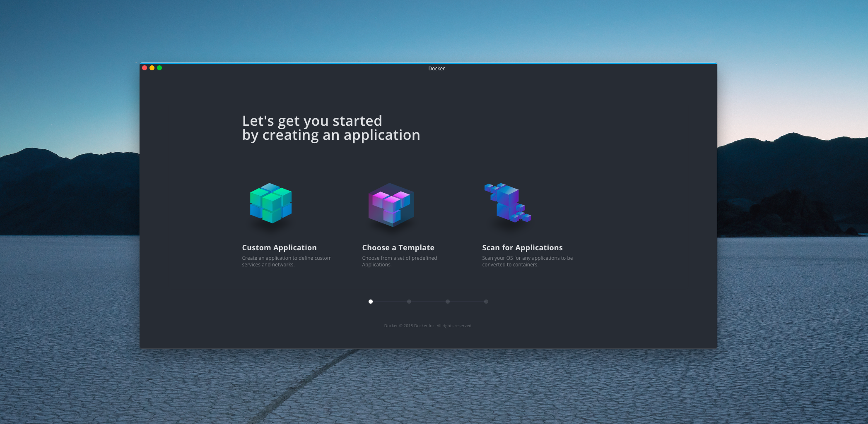Minimize the Docker window with yellow button
Screen dimensions: 868x424
pyautogui.click(x=152, y=68)
